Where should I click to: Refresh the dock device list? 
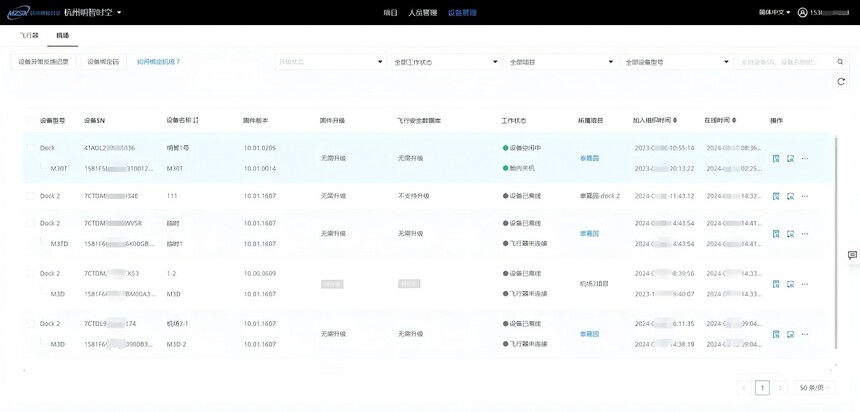pyautogui.click(x=841, y=82)
